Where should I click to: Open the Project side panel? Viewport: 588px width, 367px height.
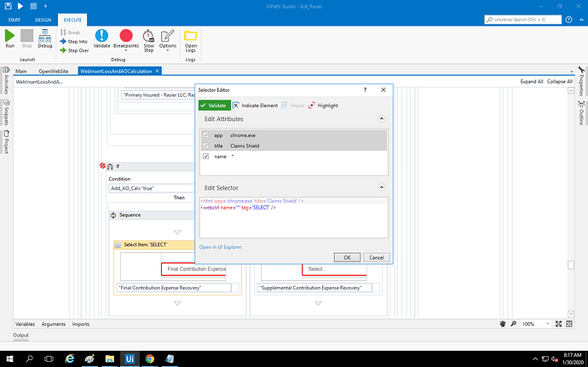click(x=6, y=141)
